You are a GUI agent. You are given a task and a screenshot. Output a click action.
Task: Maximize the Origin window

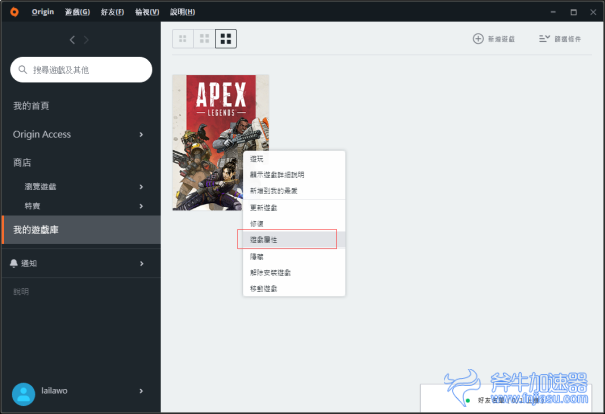click(574, 12)
